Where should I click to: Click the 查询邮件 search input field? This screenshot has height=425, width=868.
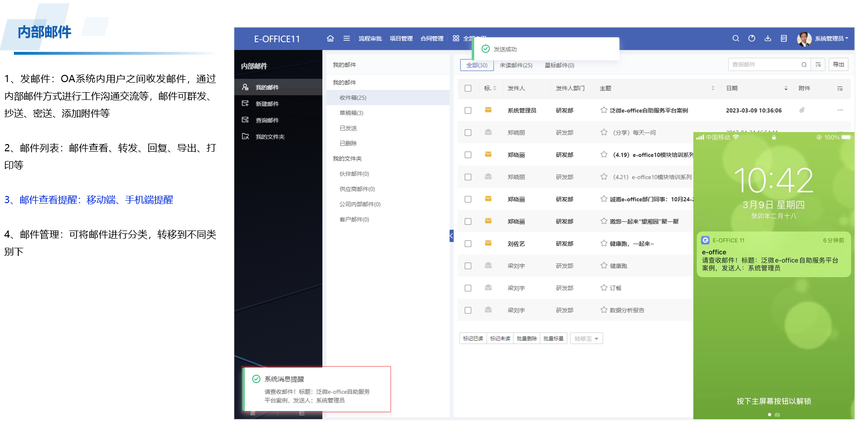click(x=764, y=65)
